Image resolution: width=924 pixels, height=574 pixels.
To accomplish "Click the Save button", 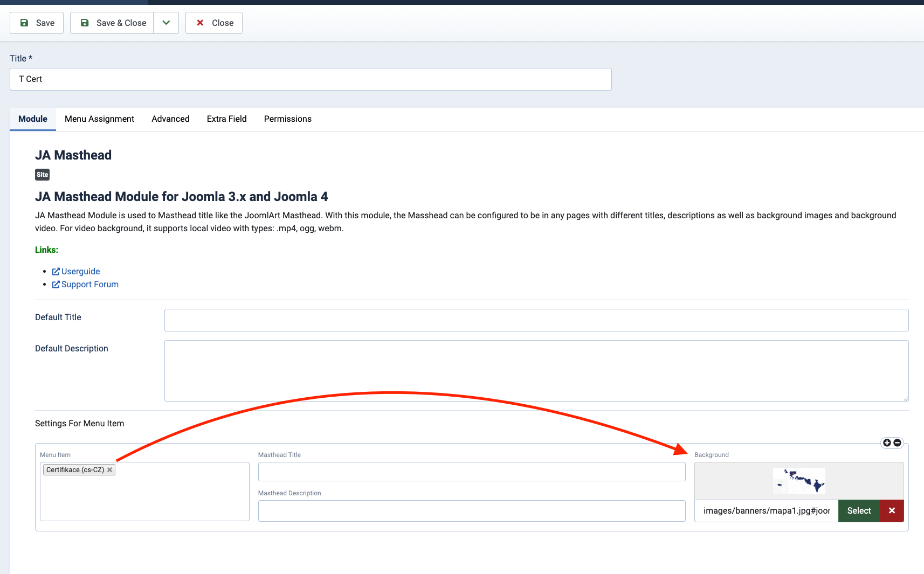I will click(37, 23).
